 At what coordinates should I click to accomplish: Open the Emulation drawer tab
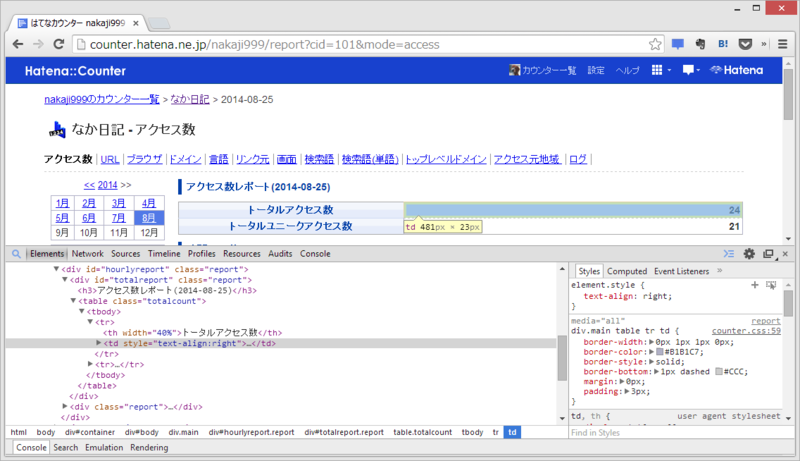(104, 447)
